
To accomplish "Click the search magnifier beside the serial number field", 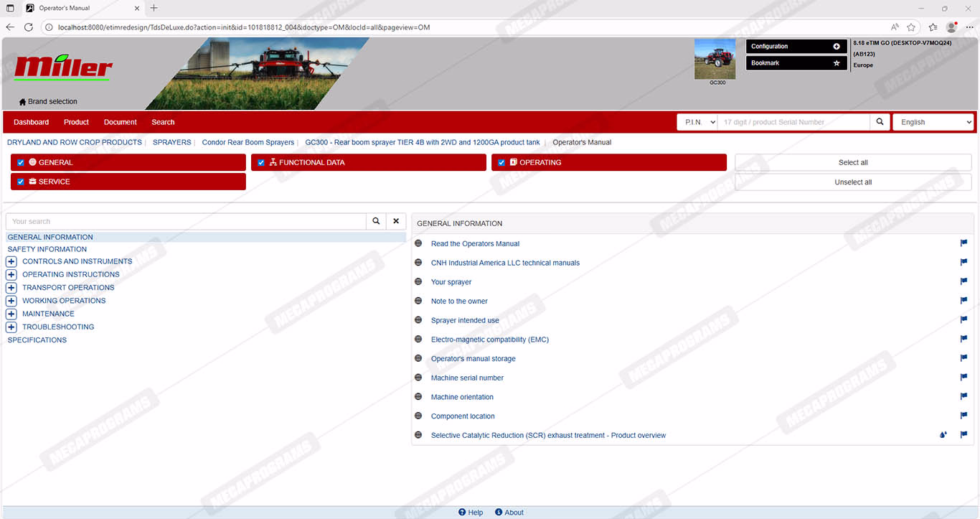I will point(880,122).
